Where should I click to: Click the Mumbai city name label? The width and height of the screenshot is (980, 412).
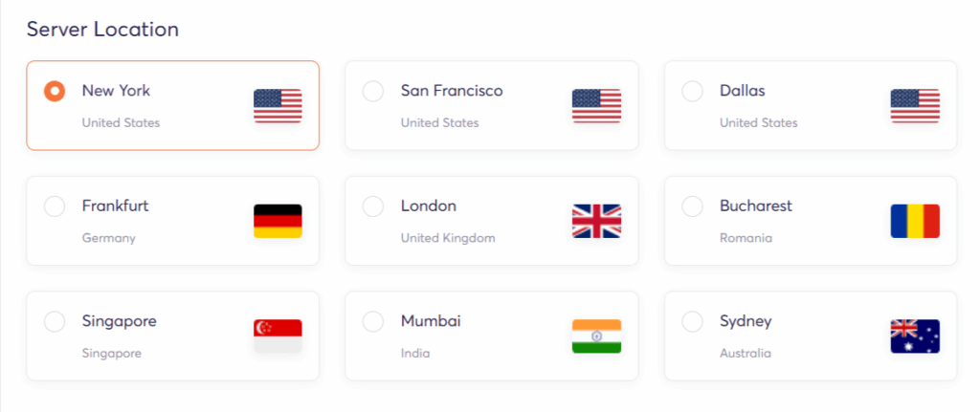[431, 321]
